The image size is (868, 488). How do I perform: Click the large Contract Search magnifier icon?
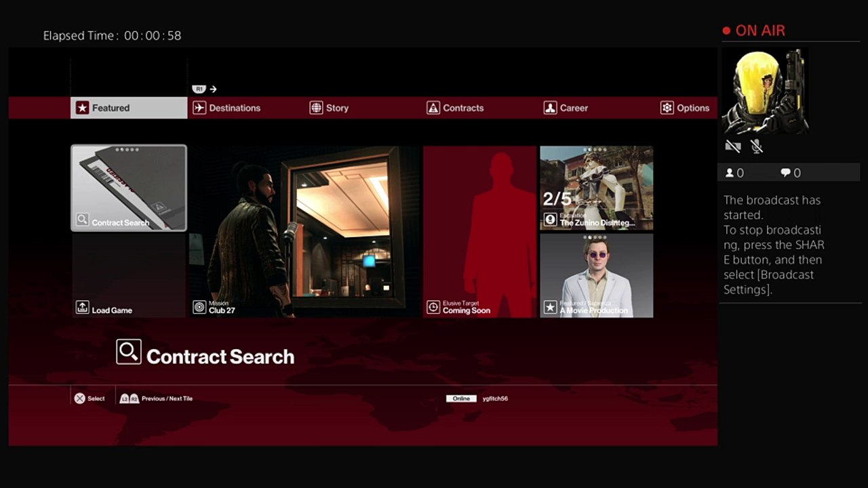point(129,352)
